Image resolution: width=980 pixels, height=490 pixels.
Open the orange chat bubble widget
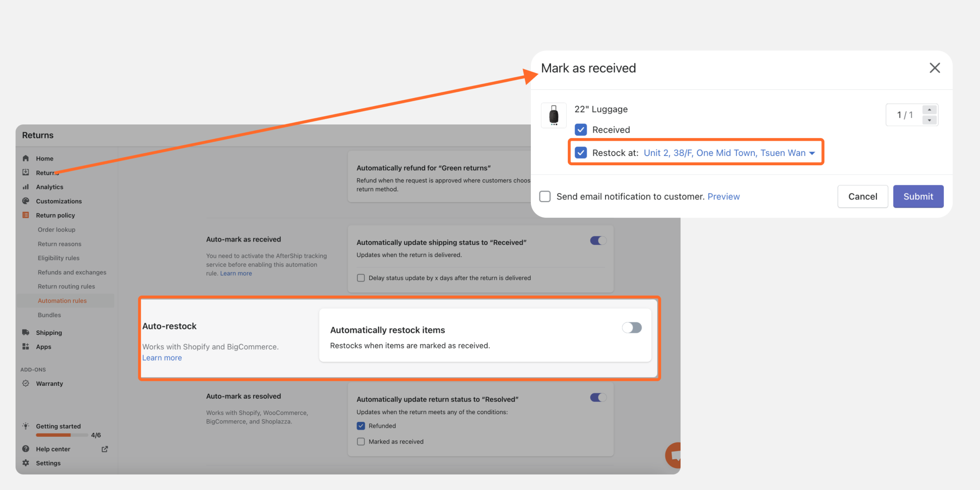pyautogui.click(x=674, y=455)
